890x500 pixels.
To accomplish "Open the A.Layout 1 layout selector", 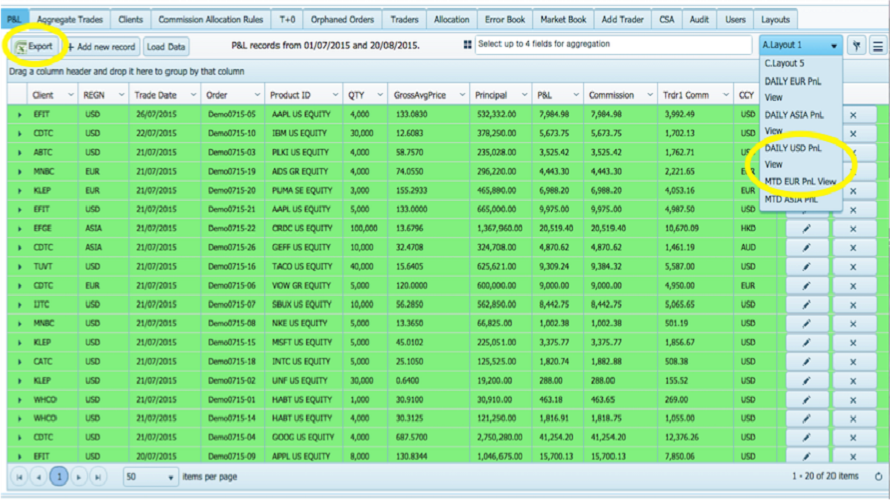I will [x=800, y=45].
